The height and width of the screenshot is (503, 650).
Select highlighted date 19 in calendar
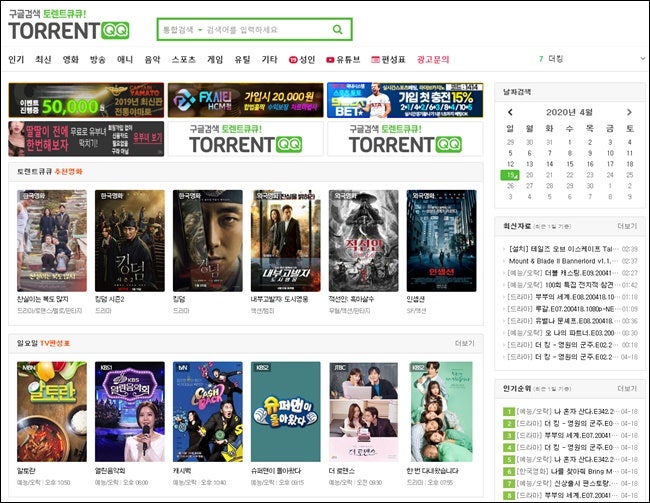tap(510, 175)
